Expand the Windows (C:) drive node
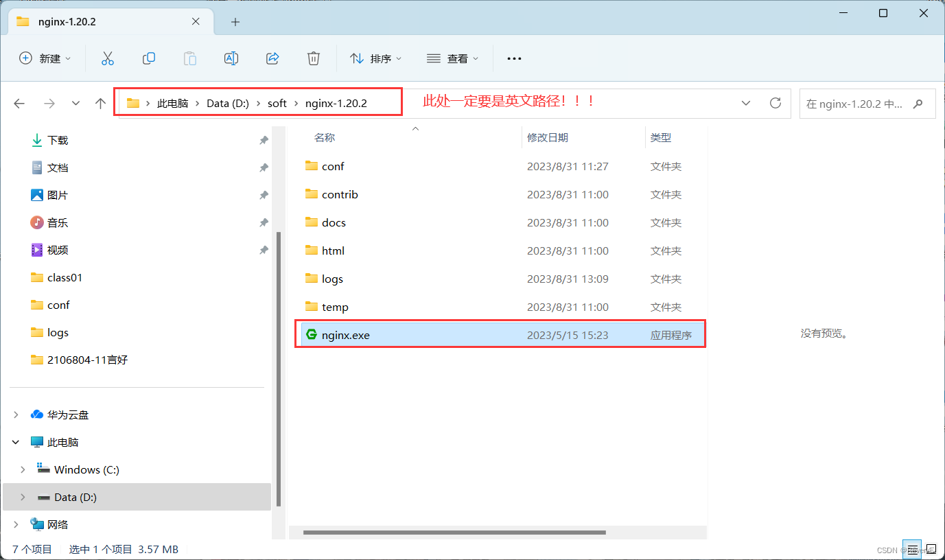Screen dimensions: 945x560 pyautogui.click(x=23, y=469)
